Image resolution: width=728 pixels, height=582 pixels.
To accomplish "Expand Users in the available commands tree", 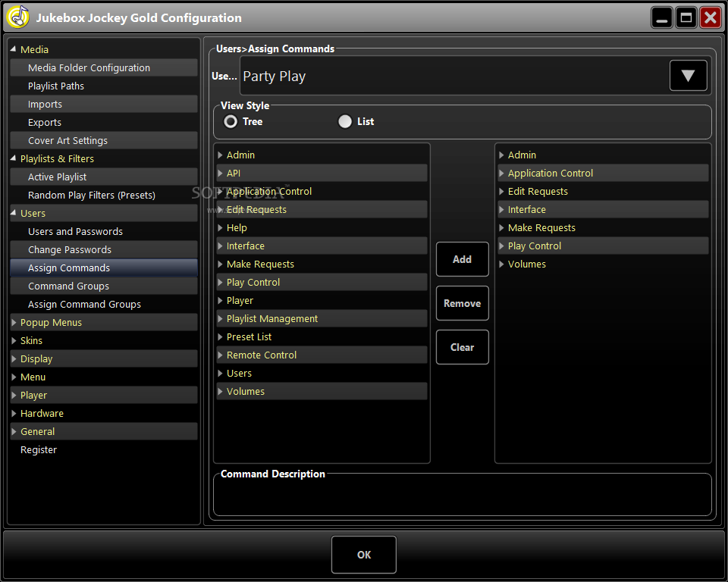I will point(220,373).
